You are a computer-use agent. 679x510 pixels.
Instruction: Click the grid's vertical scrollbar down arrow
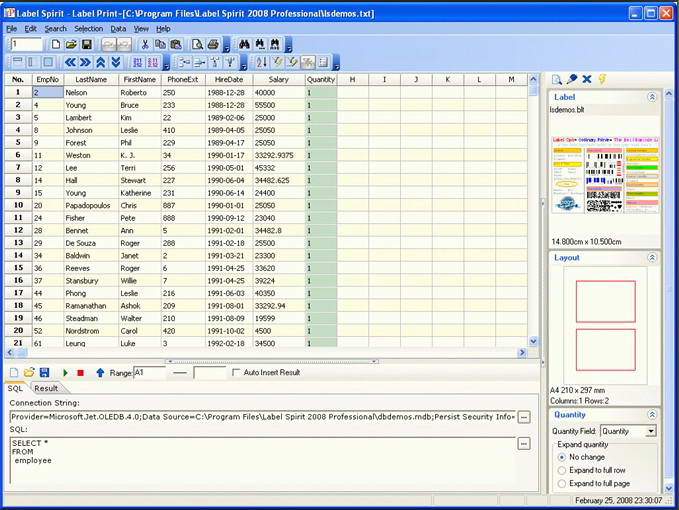[533, 341]
